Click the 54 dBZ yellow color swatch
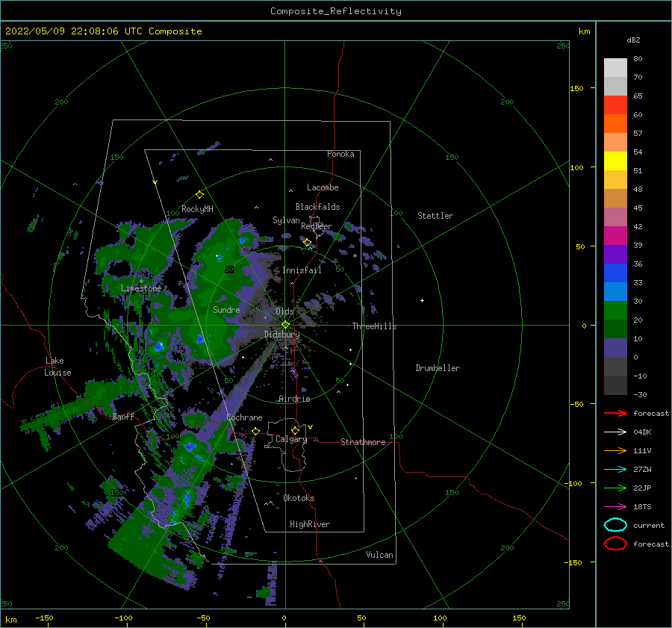The height and width of the screenshot is (628, 672). (x=615, y=161)
